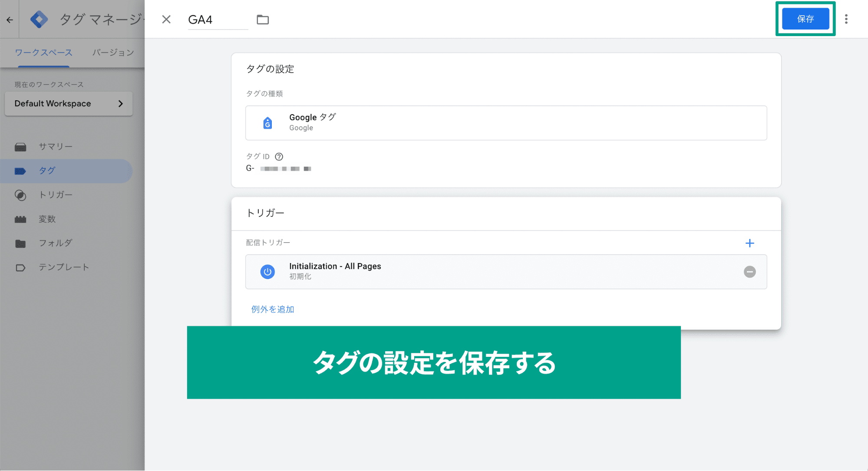Open the Initialization - All Pages trigger
This screenshot has height=471, width=868.
point(506,272)
